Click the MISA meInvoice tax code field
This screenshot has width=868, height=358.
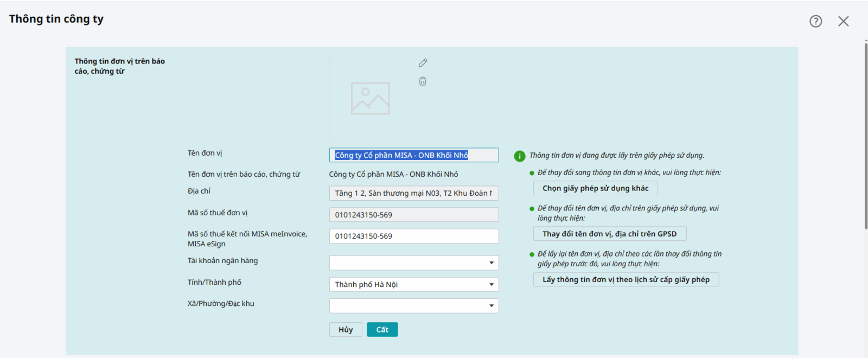pos(414,236)
